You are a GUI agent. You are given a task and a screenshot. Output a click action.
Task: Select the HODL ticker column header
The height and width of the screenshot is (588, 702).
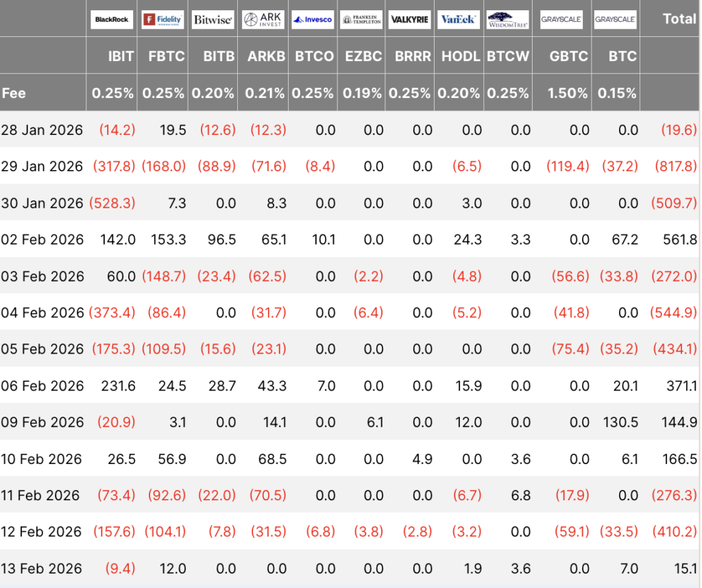459,56
